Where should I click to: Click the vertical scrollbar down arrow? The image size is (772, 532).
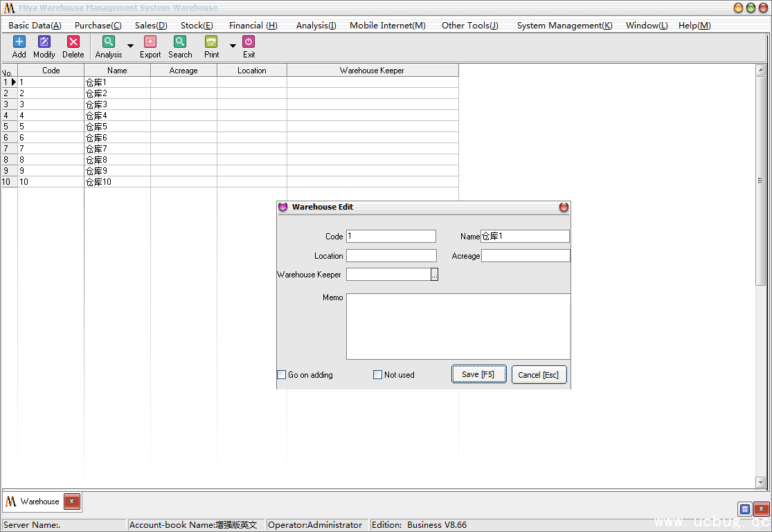(x=760, y=482)
